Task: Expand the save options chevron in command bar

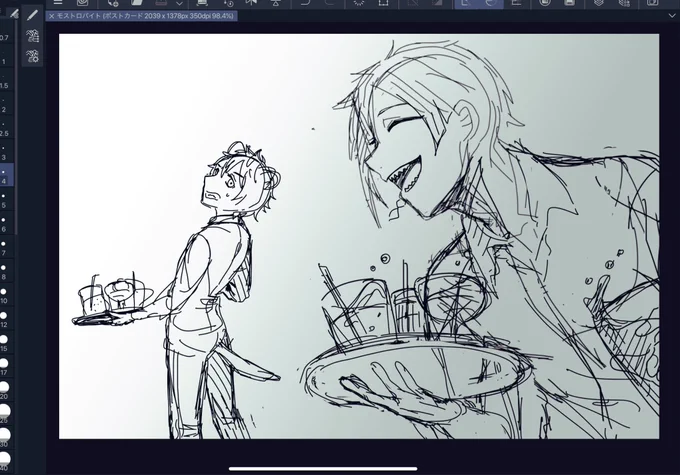Action: click(179, 3)
